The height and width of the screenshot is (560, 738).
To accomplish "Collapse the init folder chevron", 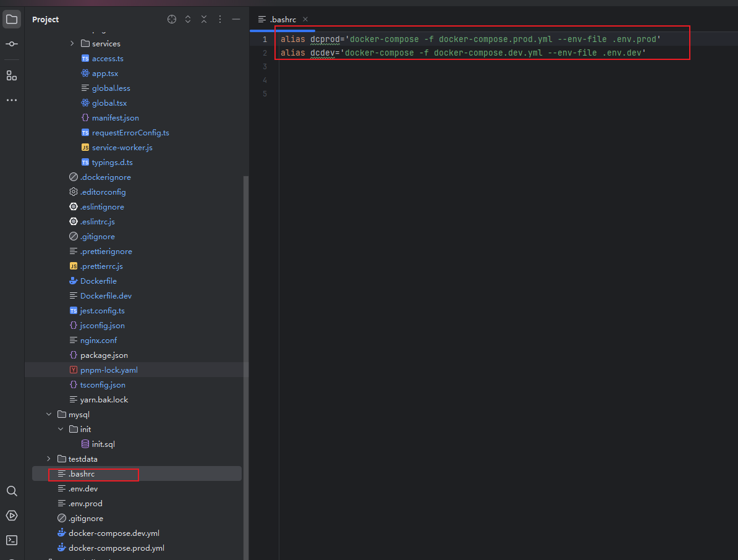I will (x=61, y=429).
